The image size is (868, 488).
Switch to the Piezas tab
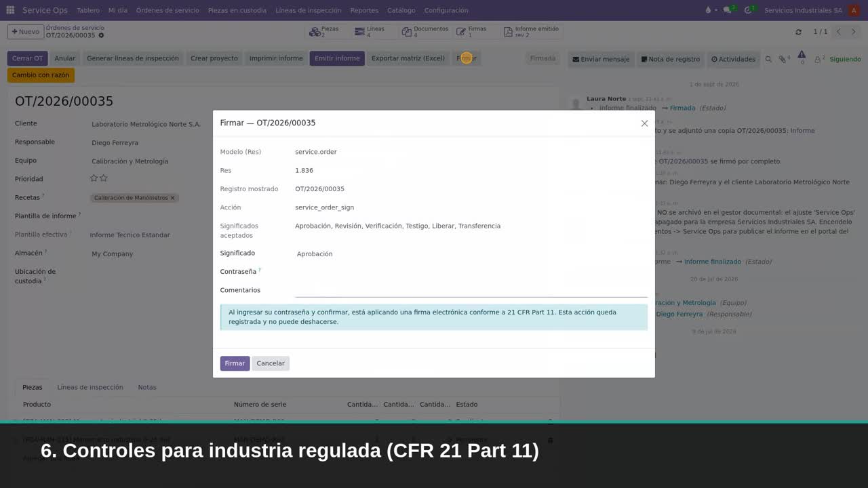tap(32, 387)
